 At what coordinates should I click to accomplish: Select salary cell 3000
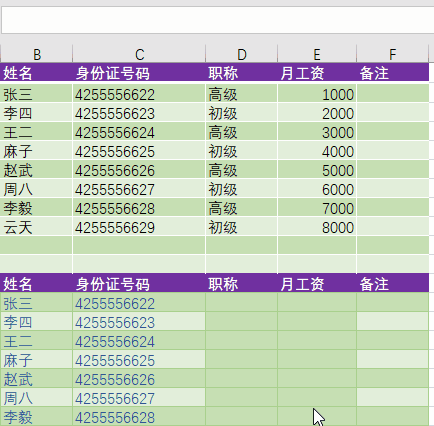tap(317, 132)
